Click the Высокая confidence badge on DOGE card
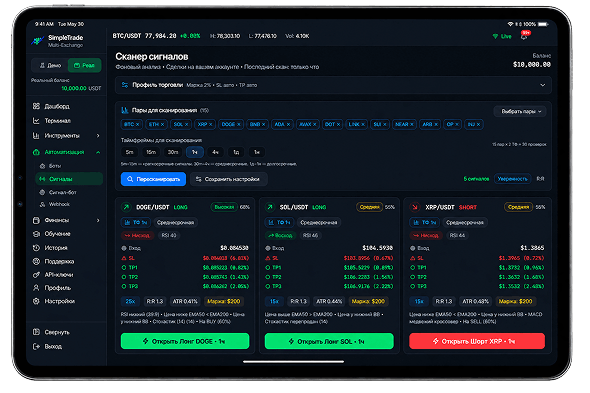 [x=224, y=207]
